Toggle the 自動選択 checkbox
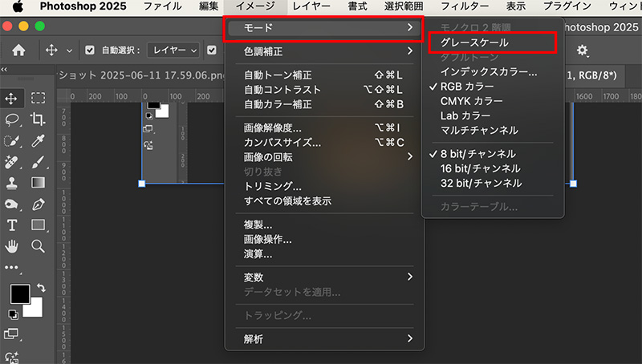The image size is (642, 364). coord(90,51)
